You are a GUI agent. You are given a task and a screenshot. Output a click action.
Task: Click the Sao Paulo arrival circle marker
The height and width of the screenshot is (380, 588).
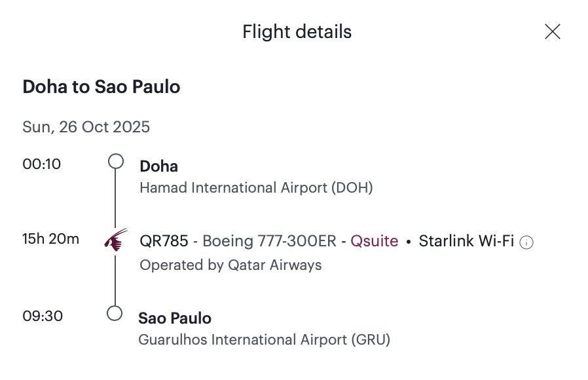point(115,313)
